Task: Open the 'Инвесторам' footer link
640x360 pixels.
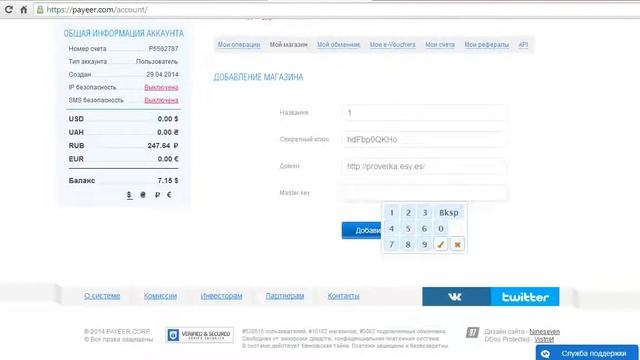Action: point(221,296)
